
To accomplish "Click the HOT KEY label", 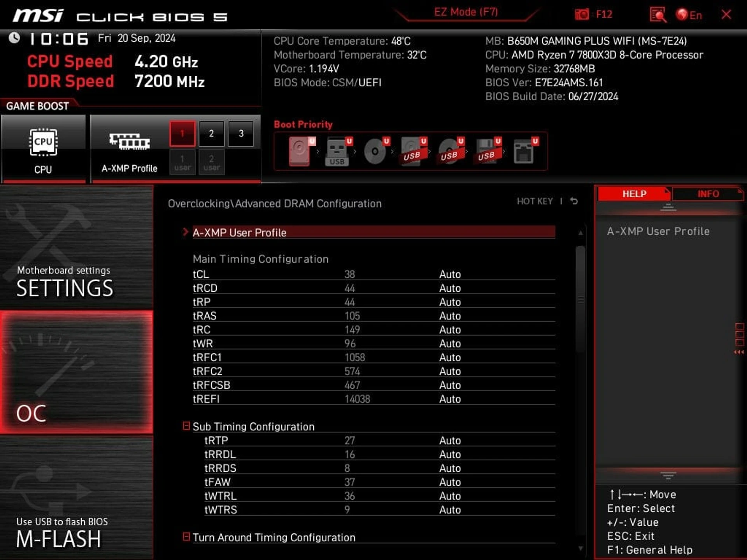I will (x=535, y=201).
